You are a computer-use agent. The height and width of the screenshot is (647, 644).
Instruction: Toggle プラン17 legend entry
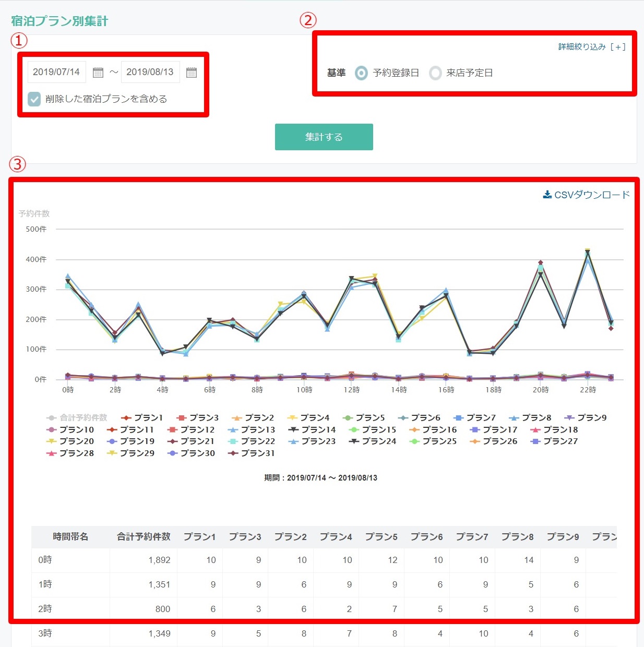(494, 429)
